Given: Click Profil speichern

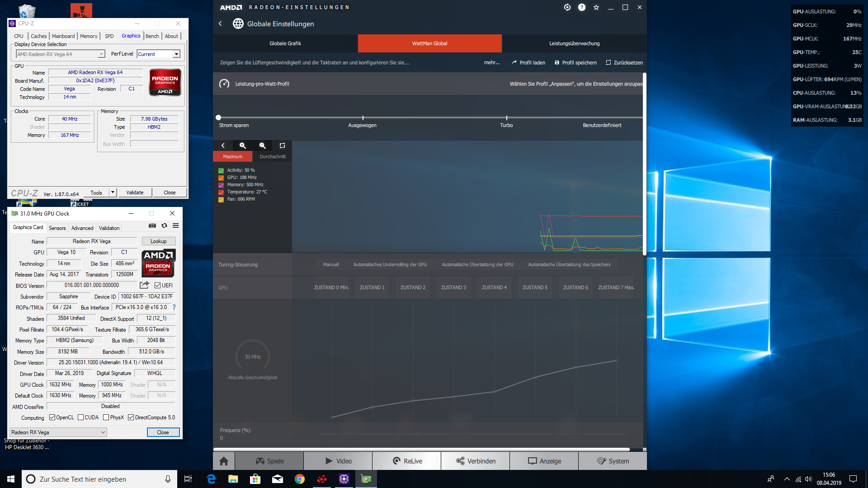Looking at the screenshot, I should point(576,63).
